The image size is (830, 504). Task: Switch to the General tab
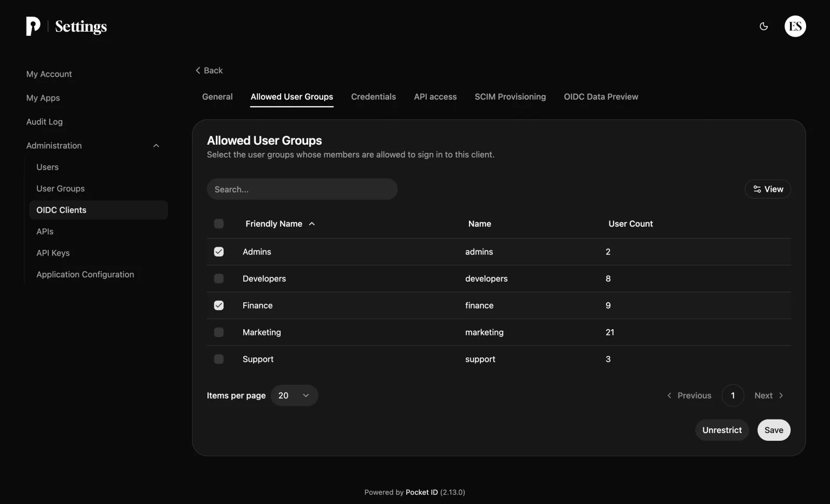pyautogui.click(x=217, y=97)
